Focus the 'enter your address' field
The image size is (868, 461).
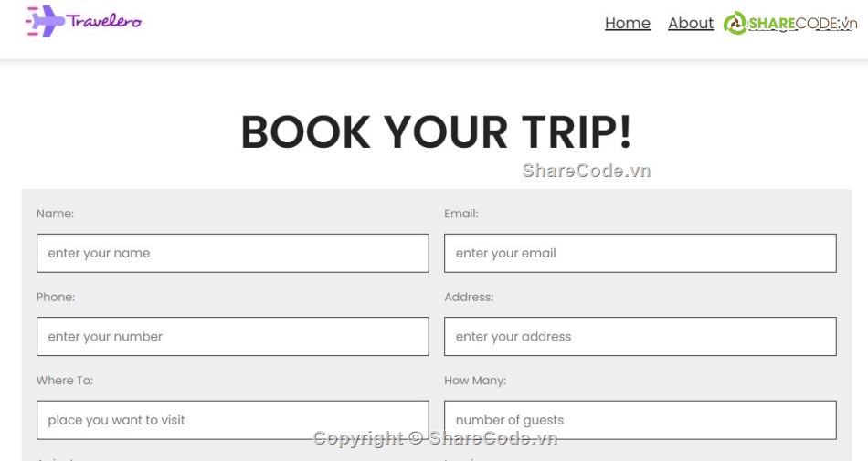640,337
